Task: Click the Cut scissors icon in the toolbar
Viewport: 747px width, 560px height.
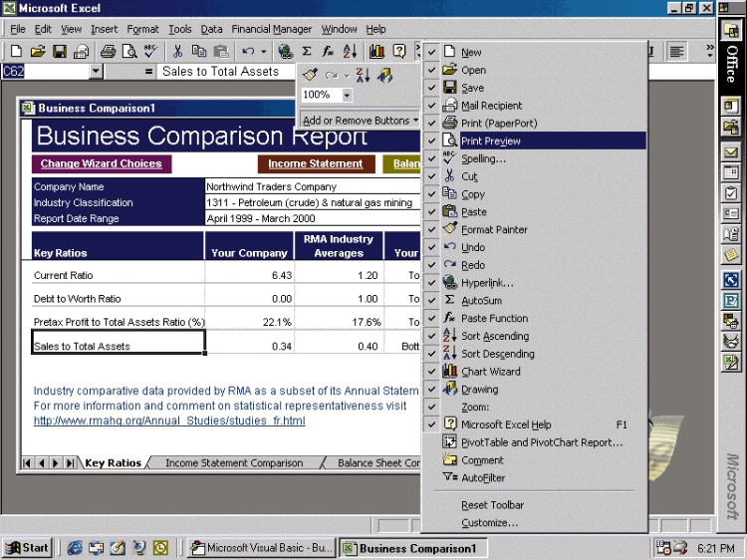Action: click(x=177, y=51)
